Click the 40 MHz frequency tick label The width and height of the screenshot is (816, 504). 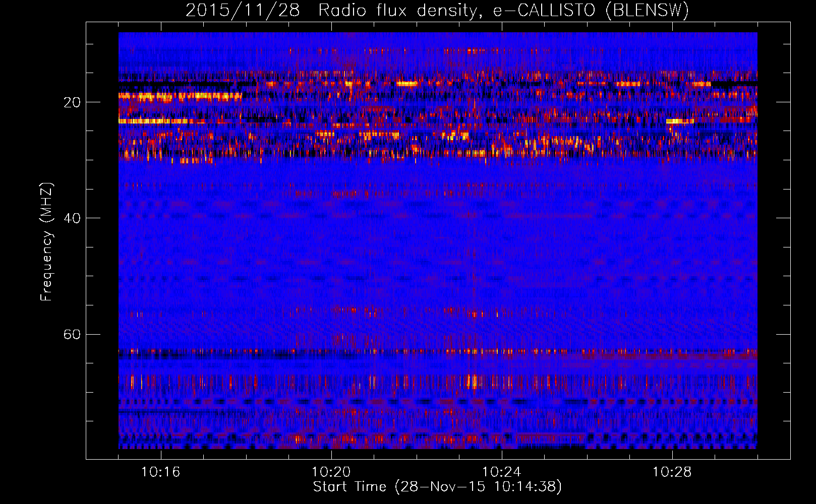point(72,218)
